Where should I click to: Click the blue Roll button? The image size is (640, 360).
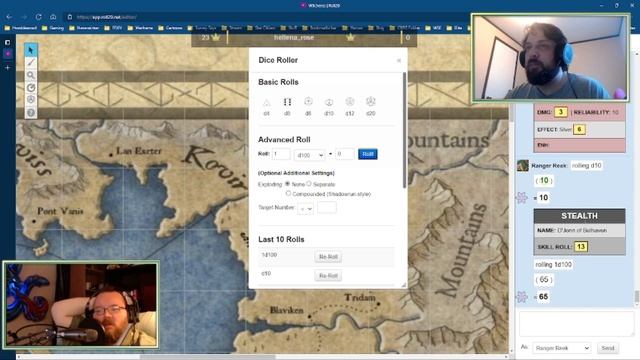[x=367, y=154]
